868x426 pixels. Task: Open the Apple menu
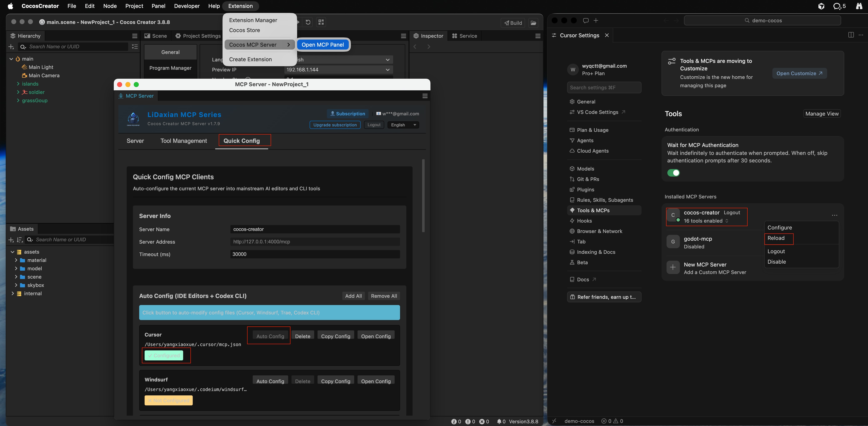(x=10, y=6)
